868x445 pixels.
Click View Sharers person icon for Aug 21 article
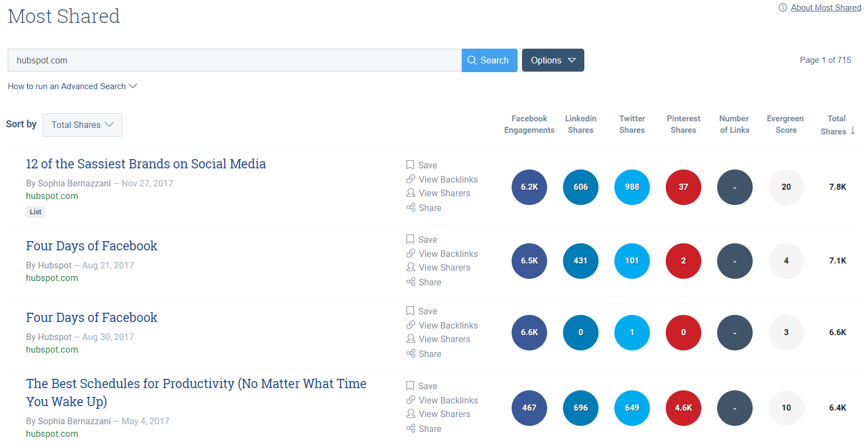(410, 267)
